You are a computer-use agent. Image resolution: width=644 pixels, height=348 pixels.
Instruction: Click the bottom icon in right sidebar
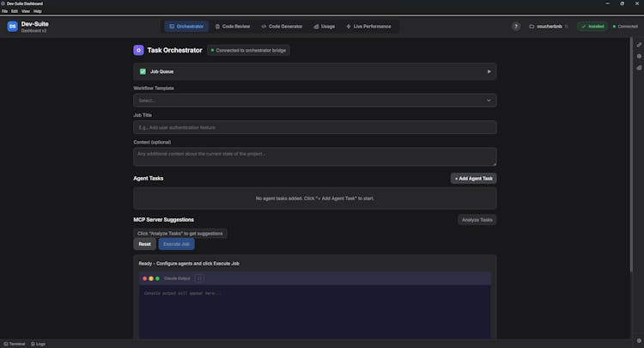[639, 67]
